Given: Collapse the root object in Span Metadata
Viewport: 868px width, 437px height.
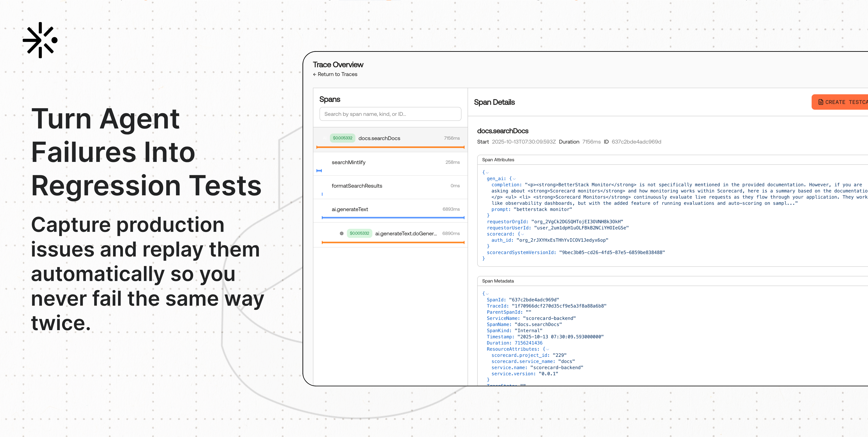Looking at the screenshot, I should point(487,294).
